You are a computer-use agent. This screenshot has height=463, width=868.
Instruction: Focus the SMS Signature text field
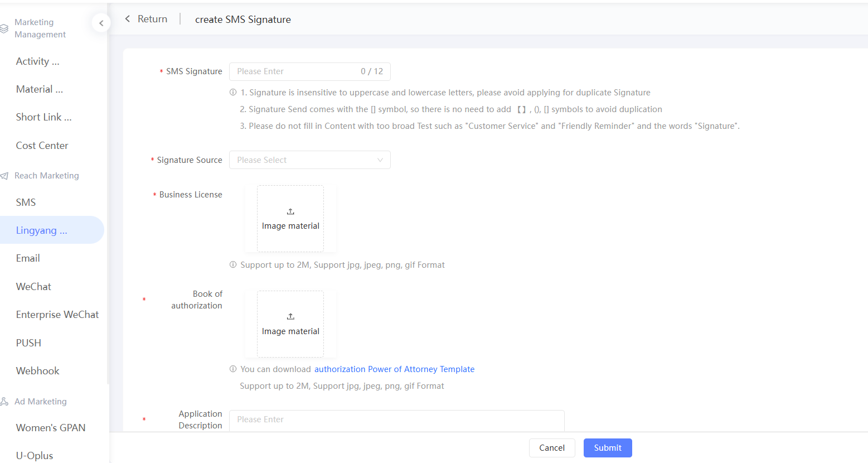(295, 71)
